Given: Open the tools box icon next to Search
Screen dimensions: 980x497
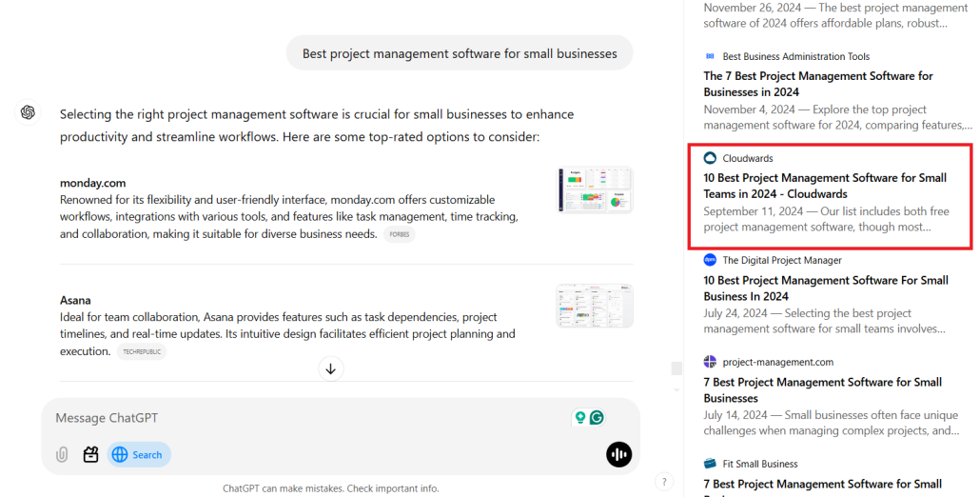Looking at the screenshot, I should pos(90,454).
